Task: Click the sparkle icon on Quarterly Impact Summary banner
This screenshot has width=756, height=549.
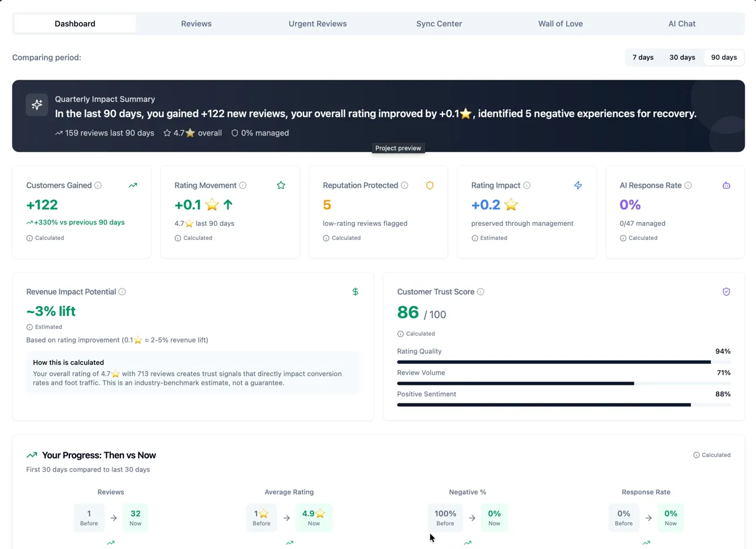Action: coord(36,105)
